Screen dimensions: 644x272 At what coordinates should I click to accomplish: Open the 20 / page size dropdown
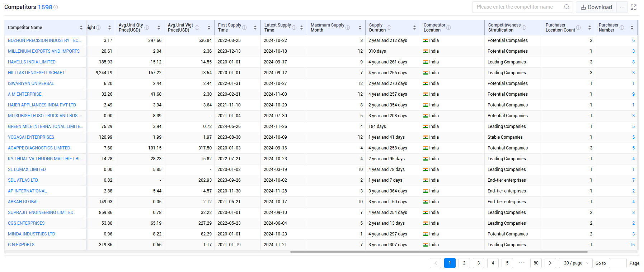pos(576,263)
